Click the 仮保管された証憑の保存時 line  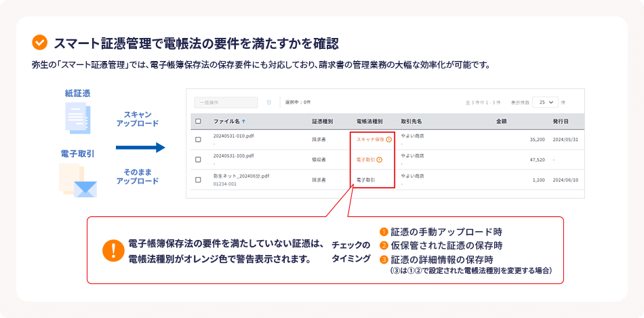pyautogui.click(x=446, y=245)
